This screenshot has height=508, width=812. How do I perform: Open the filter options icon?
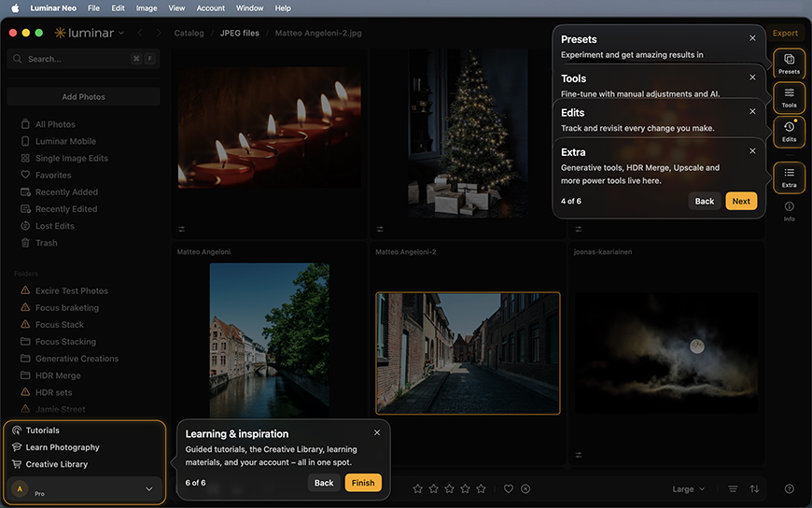click(x=733, y=488)
